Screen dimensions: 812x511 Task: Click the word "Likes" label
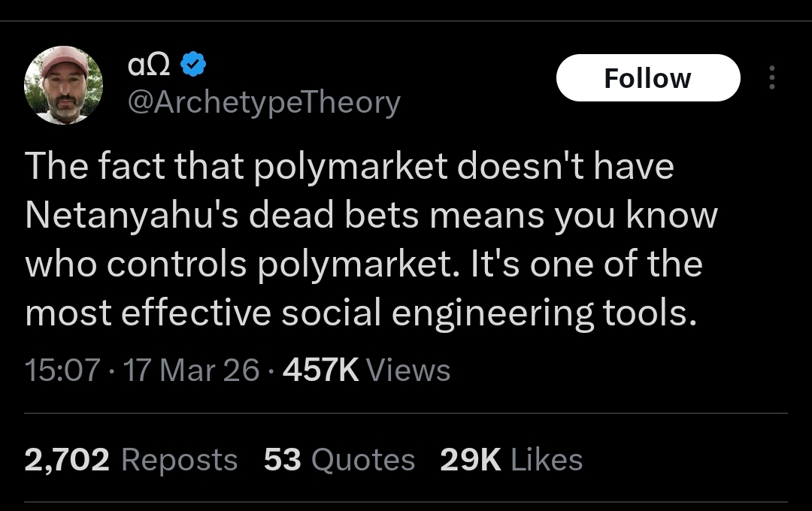click(547, 460)
